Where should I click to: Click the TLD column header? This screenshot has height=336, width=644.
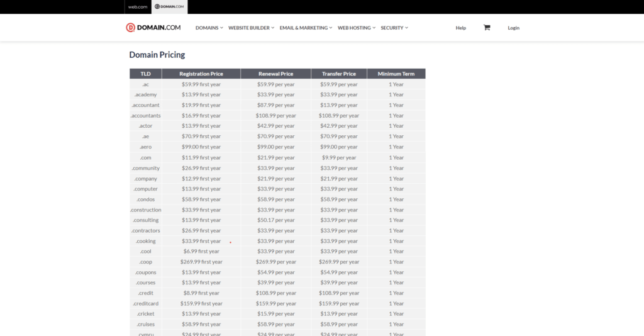click(146, 74)
